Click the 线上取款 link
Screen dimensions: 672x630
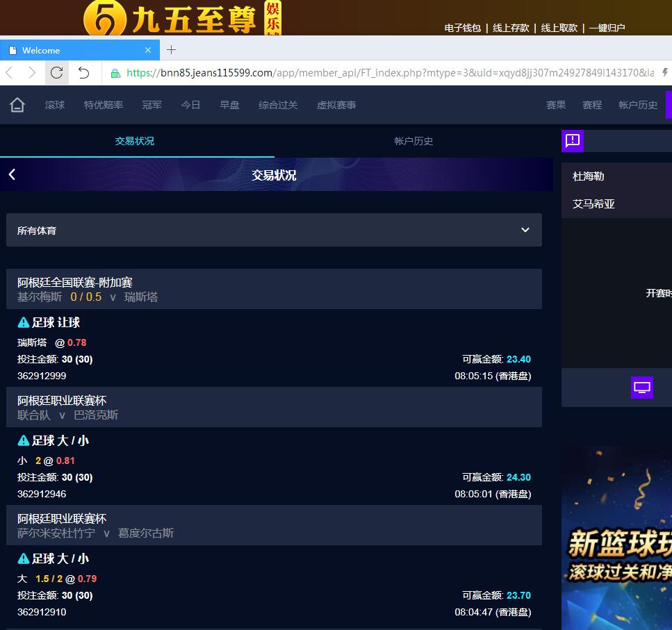tap(559, 28)
